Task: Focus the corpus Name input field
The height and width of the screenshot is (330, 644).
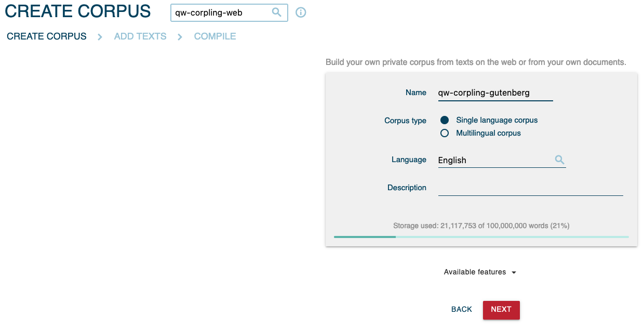Action: click(x=495, y=93)
